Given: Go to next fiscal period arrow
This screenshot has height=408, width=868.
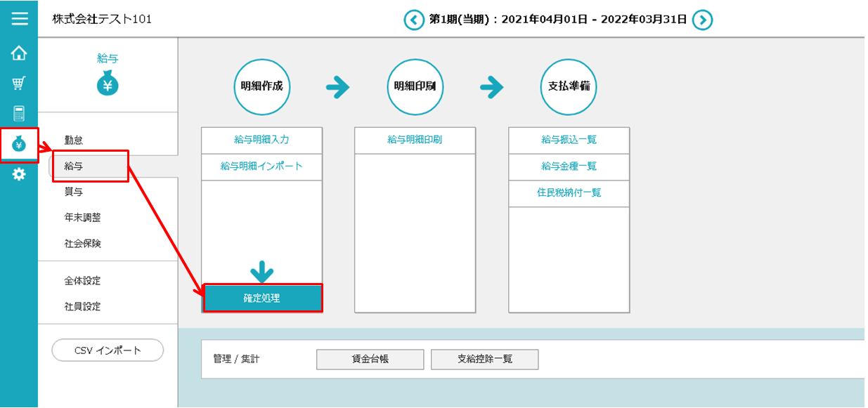Looking at the screenshot, I should point(702,20).
